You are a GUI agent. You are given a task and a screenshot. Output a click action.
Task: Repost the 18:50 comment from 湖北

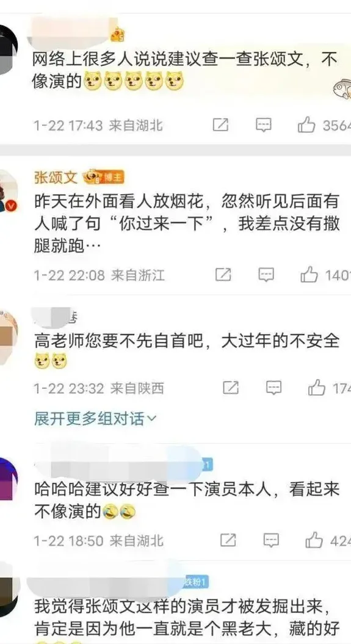point(228,540)
